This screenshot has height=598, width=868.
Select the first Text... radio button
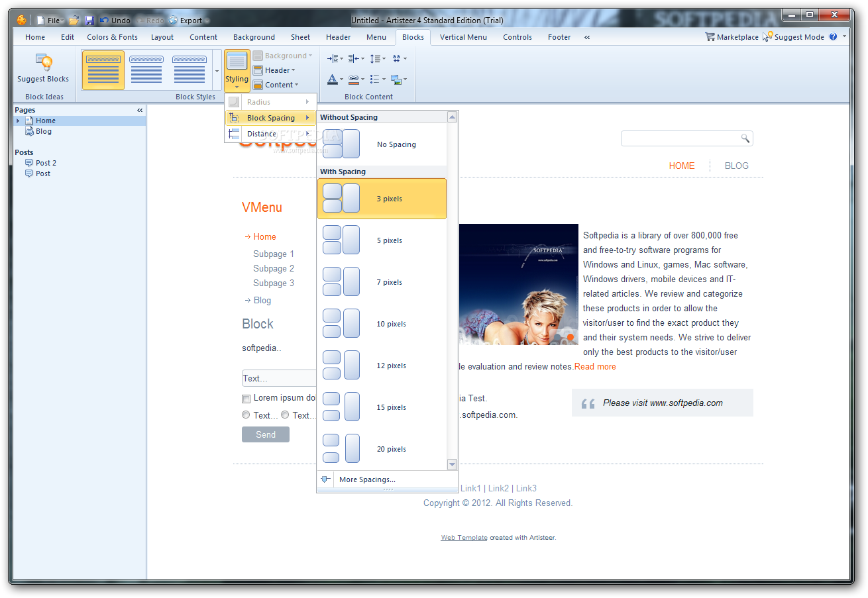[246, 415]
